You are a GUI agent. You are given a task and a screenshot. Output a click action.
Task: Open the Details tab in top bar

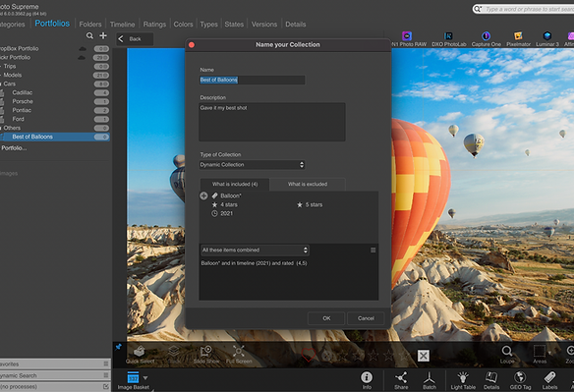point(296,25)
